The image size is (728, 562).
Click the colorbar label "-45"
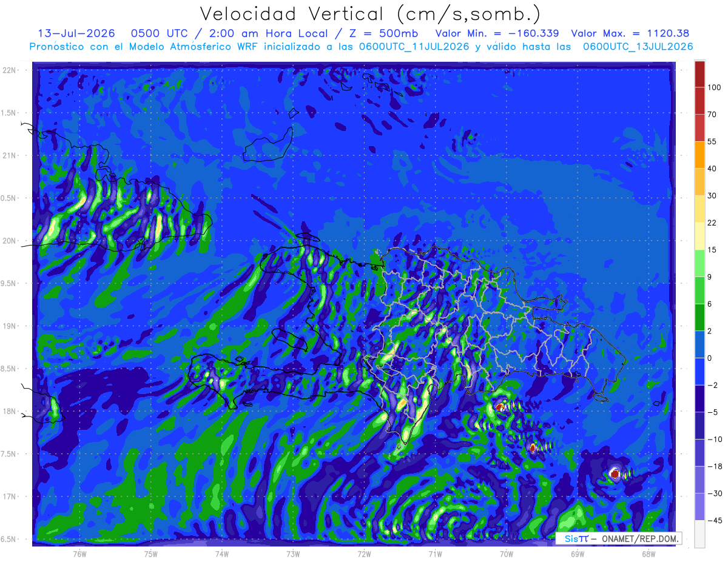[x=714, y=520]
